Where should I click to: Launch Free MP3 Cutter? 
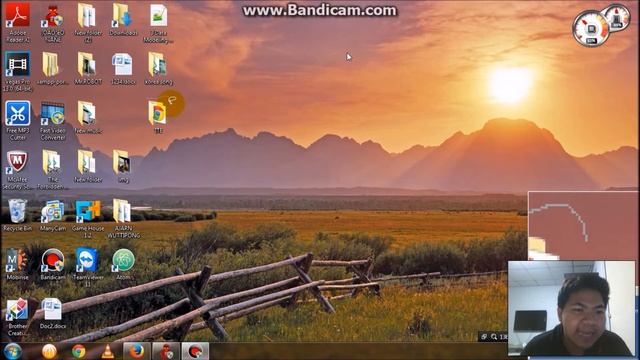tap(18, 120)
